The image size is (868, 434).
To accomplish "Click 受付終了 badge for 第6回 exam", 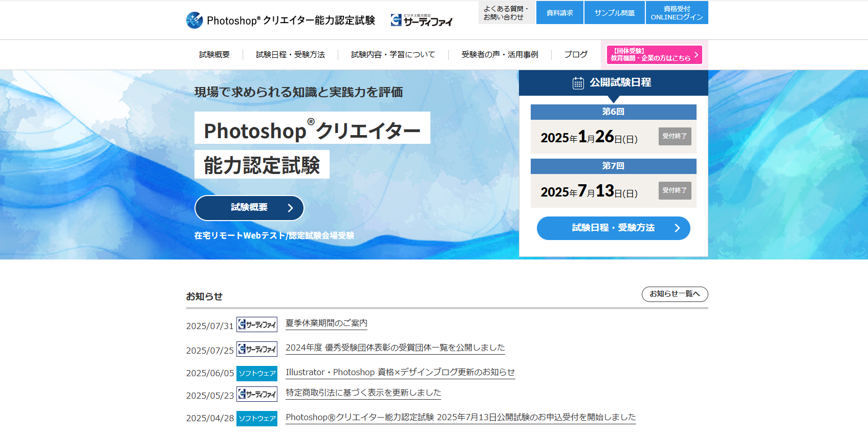I will (675, 136).
